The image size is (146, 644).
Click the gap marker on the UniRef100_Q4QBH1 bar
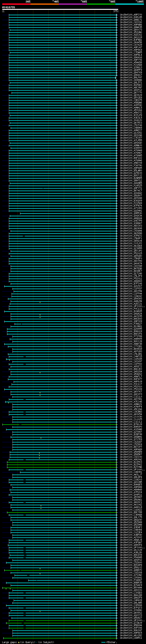(41, 438)
